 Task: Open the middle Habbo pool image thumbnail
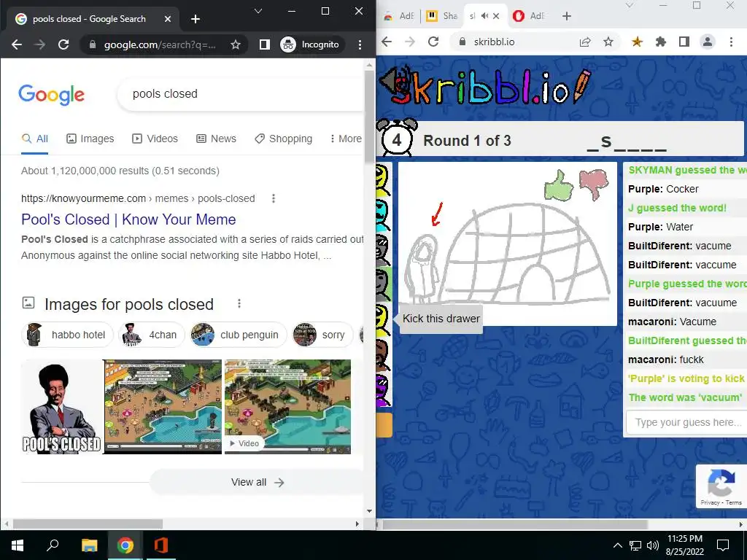point(163,407)
